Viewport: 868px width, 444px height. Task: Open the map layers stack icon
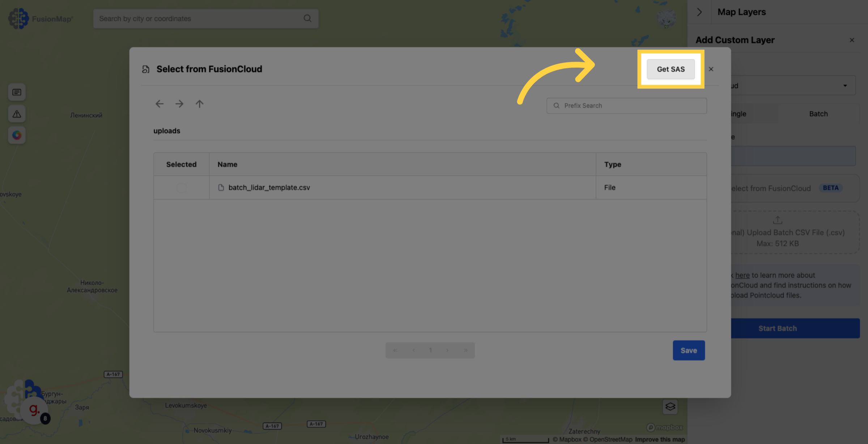click(x=670, y=406)
